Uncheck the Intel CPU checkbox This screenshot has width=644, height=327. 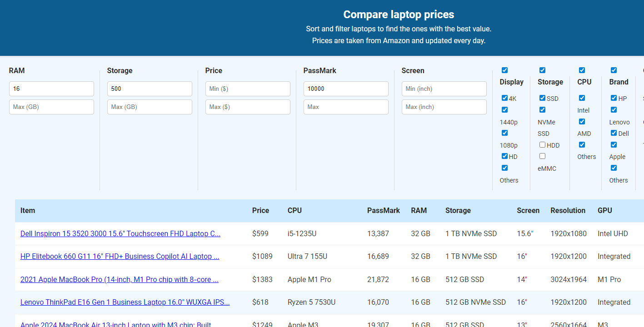point(582,98)
